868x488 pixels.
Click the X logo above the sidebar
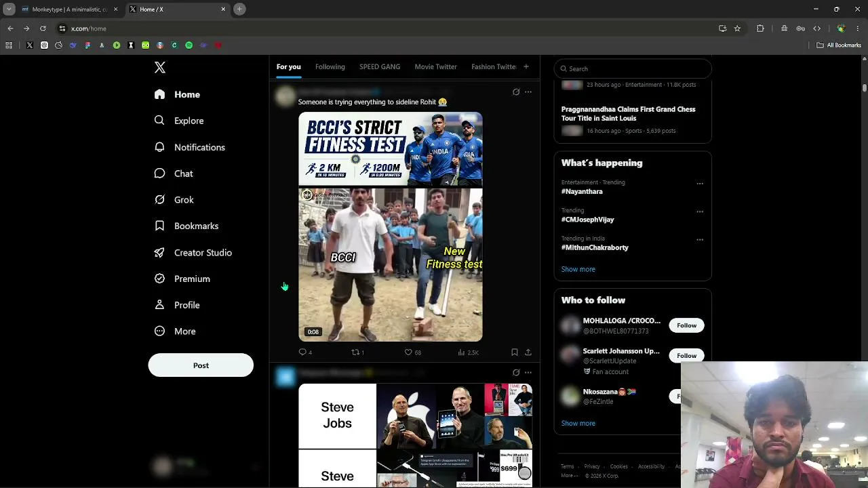[x=160, y=67]
